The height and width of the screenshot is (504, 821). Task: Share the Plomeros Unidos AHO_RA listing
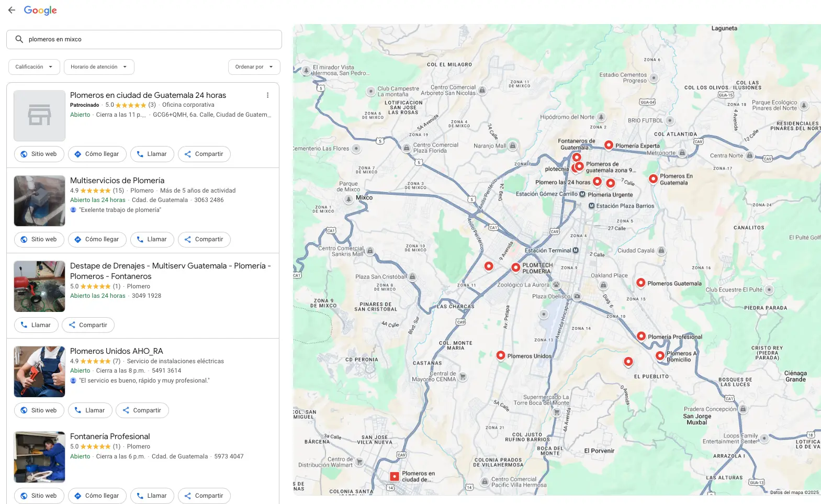(x=142, y=410)
